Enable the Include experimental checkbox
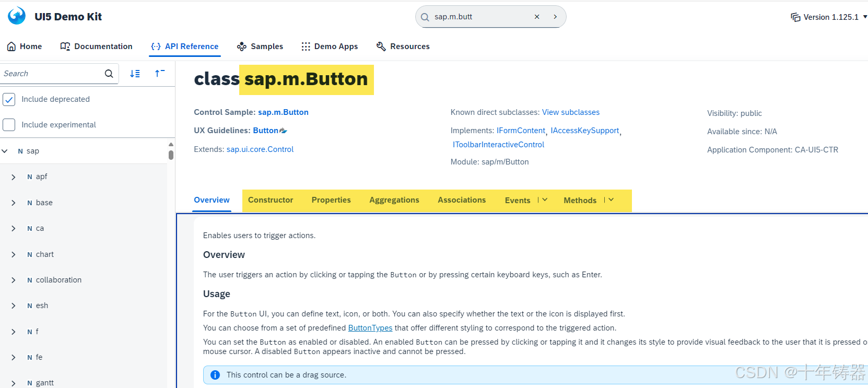Viewport: 868px width, 388px height. point(9,125)
